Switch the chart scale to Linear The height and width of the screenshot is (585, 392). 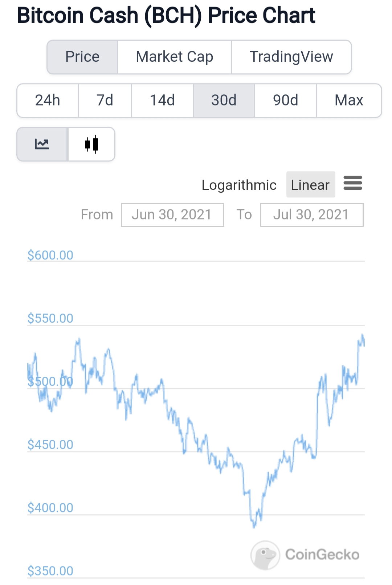coord(310,185)
